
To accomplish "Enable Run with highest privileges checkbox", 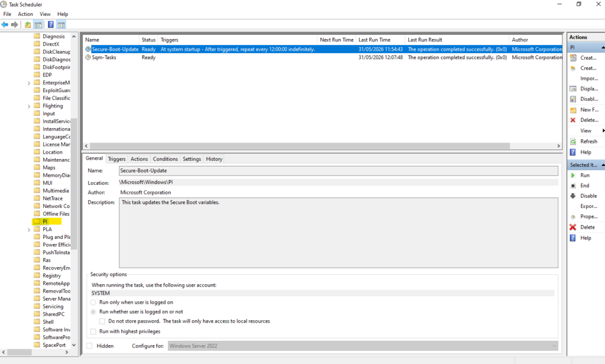I will coord(93,331).
